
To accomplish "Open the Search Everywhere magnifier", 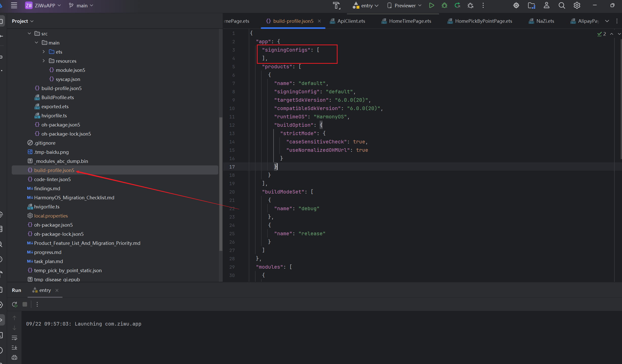I will 562,5.
